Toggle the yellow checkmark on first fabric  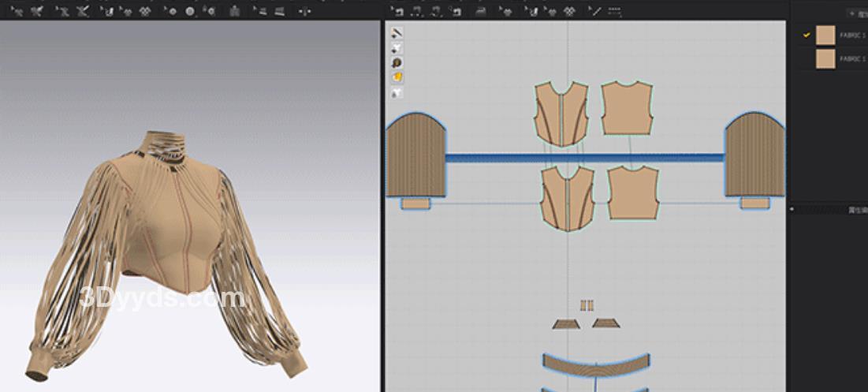[x=806, y=35]
